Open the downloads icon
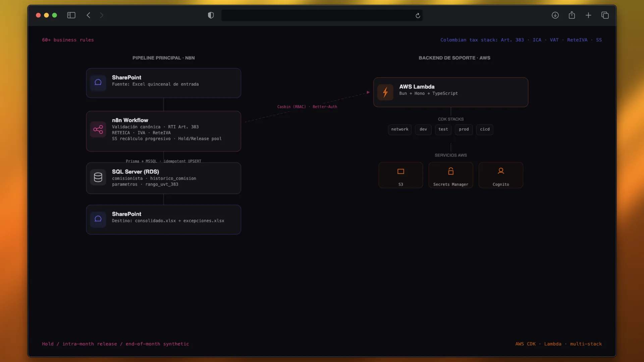 (x=555, y=15)
